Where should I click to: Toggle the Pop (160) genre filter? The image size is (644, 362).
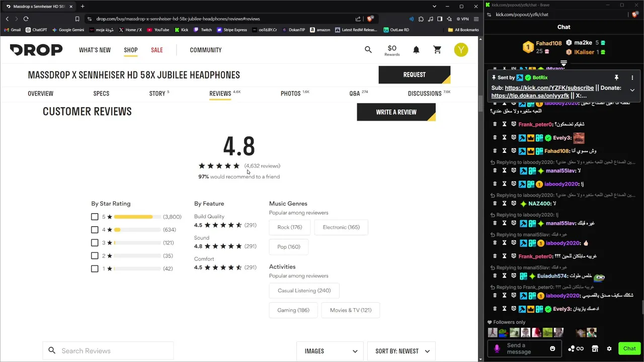click(x=289, y=247)
